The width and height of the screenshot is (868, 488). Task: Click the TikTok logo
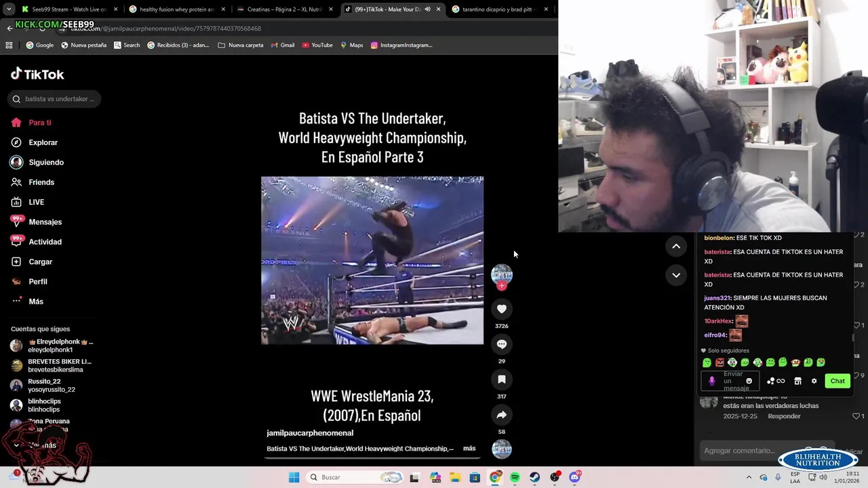click(x=37, y=74)
